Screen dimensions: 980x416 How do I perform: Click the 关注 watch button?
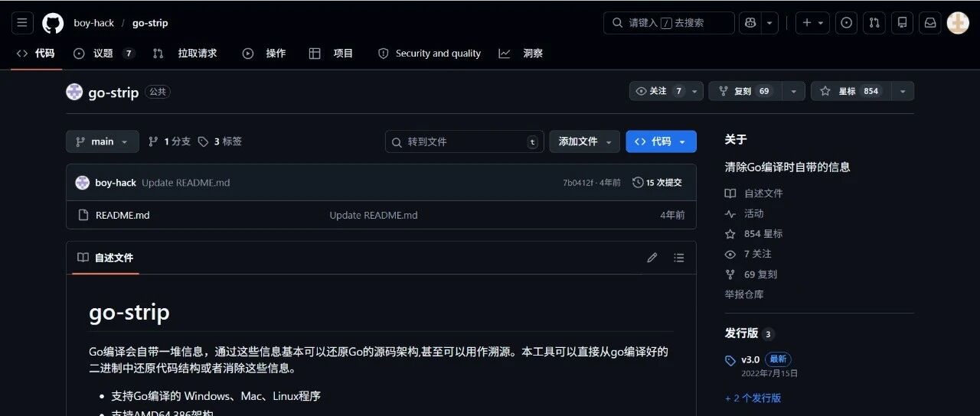click(666, 91)
